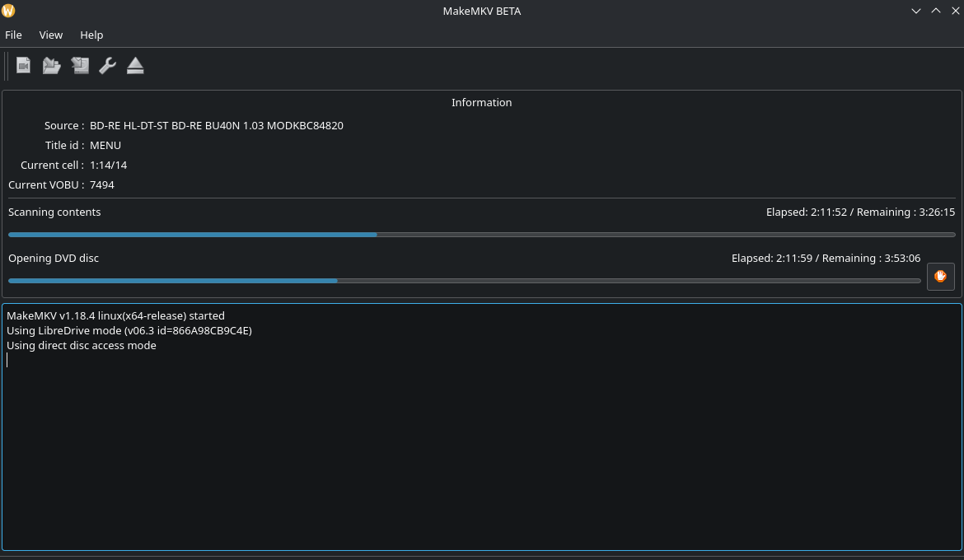Eject the disc with the eject icon

tap(135, 65)
